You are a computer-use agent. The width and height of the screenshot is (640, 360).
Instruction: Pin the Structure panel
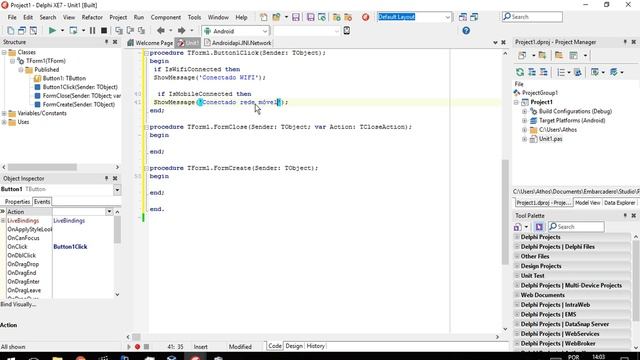(x=107, y=42)
